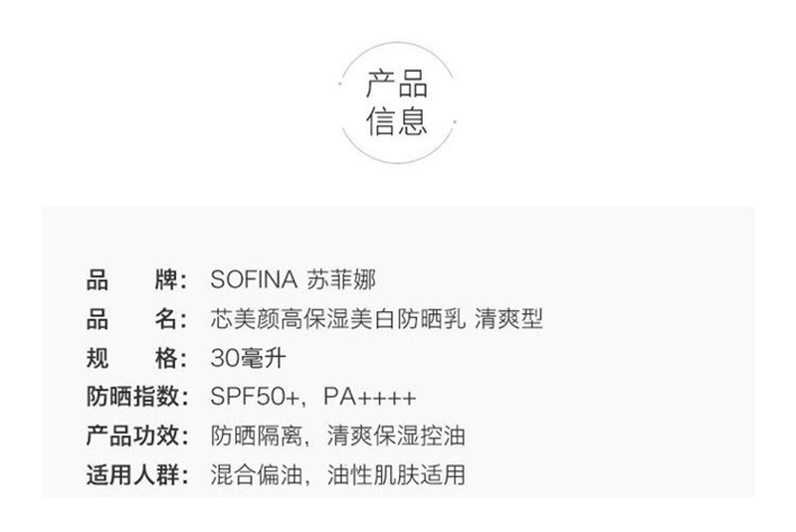Click the 品牌 label

click(136, 279)
